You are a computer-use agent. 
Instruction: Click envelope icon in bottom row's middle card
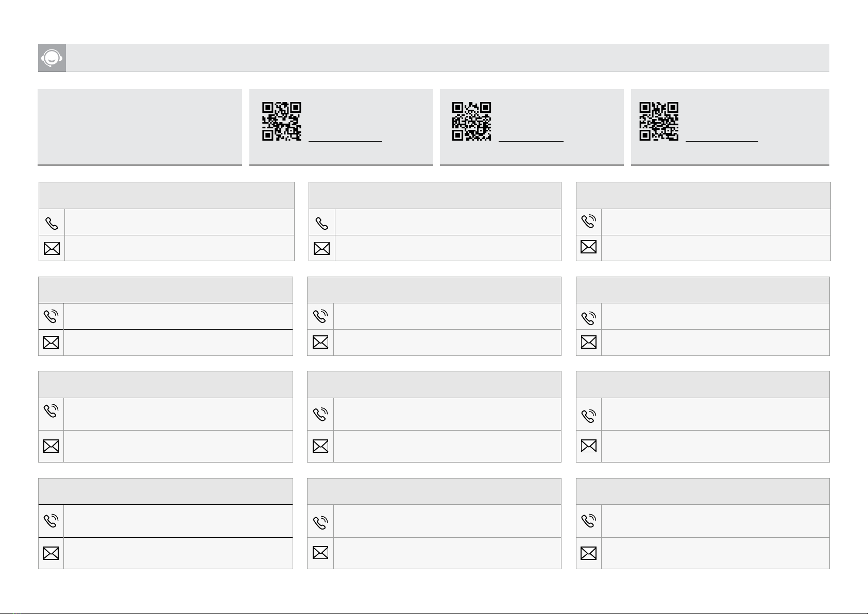[x=320, y=553]
